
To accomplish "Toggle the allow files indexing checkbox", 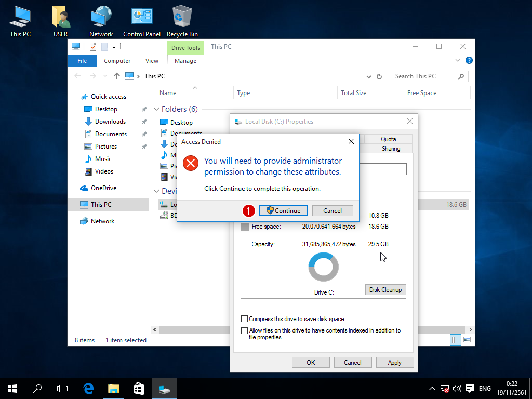I will pyautogui.click(x=245, y=330).
